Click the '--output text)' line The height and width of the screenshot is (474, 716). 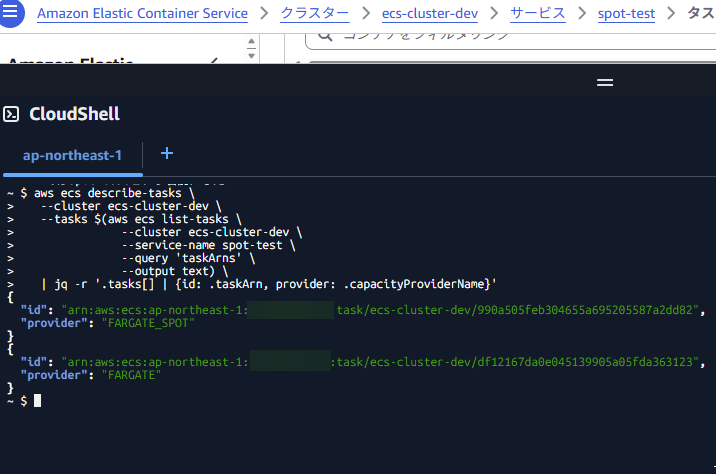[x=174, y=271]
